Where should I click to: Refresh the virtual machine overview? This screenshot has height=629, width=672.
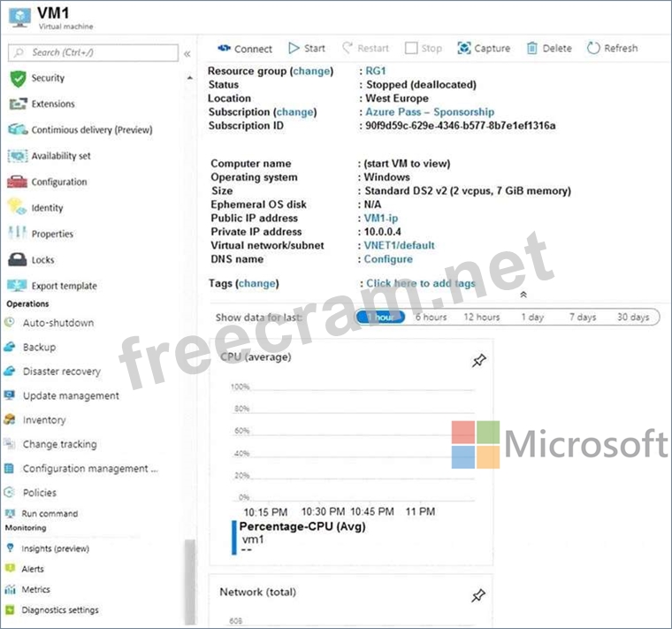coord(593,49)
